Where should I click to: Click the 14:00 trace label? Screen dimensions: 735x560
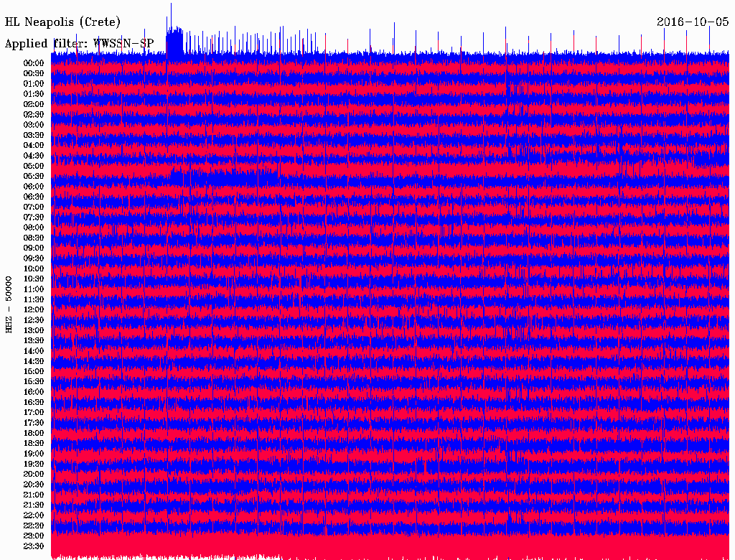click(x=34, y=351)
